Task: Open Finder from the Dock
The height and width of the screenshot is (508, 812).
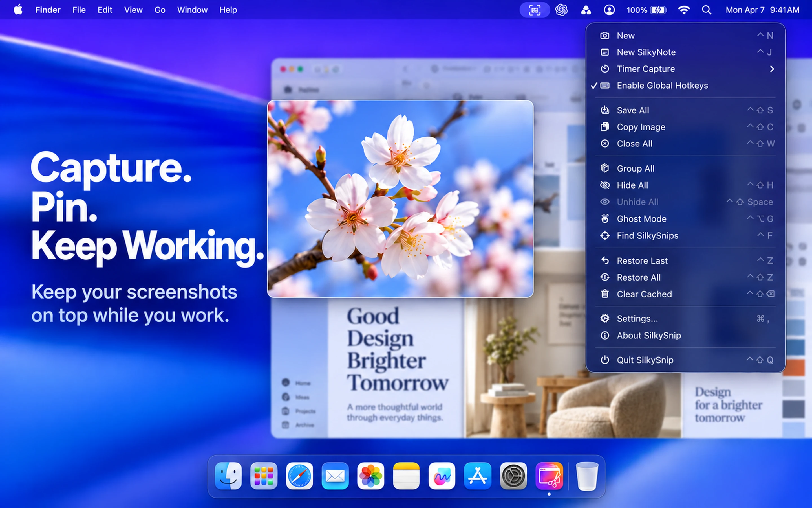Action: click(228, 476)
